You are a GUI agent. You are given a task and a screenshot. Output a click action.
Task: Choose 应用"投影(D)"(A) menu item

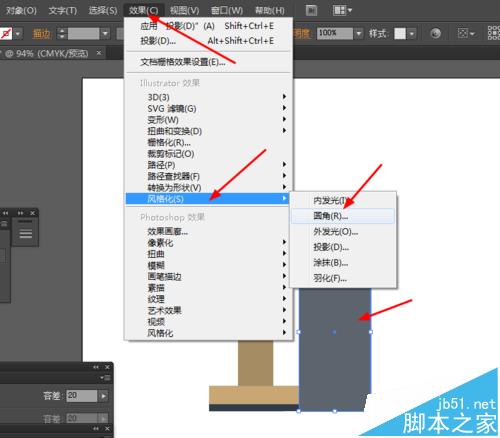tap(207, 26)
